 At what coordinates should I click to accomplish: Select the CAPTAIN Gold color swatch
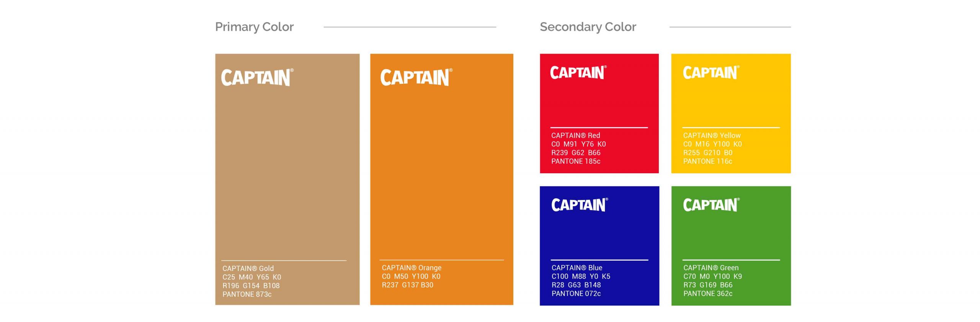287,169
